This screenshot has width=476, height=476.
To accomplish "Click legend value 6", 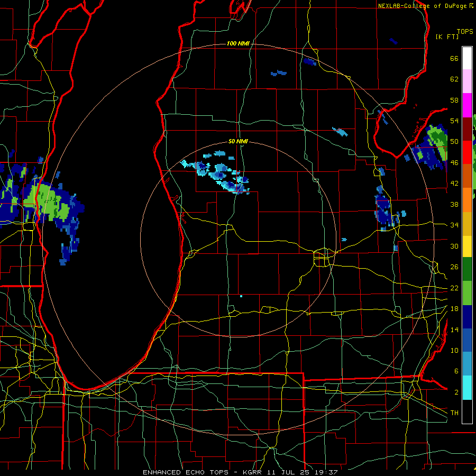I will coord(456,371).
